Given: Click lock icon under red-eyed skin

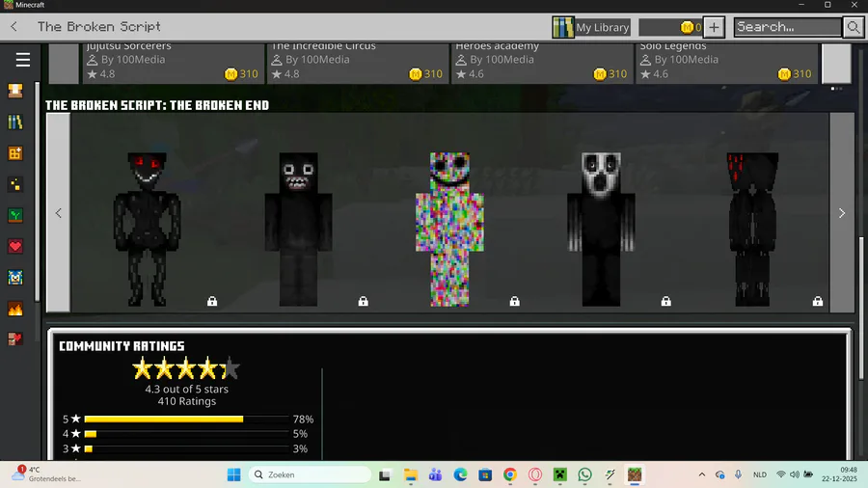Looking at the screenshot, I should click(212, 301).
